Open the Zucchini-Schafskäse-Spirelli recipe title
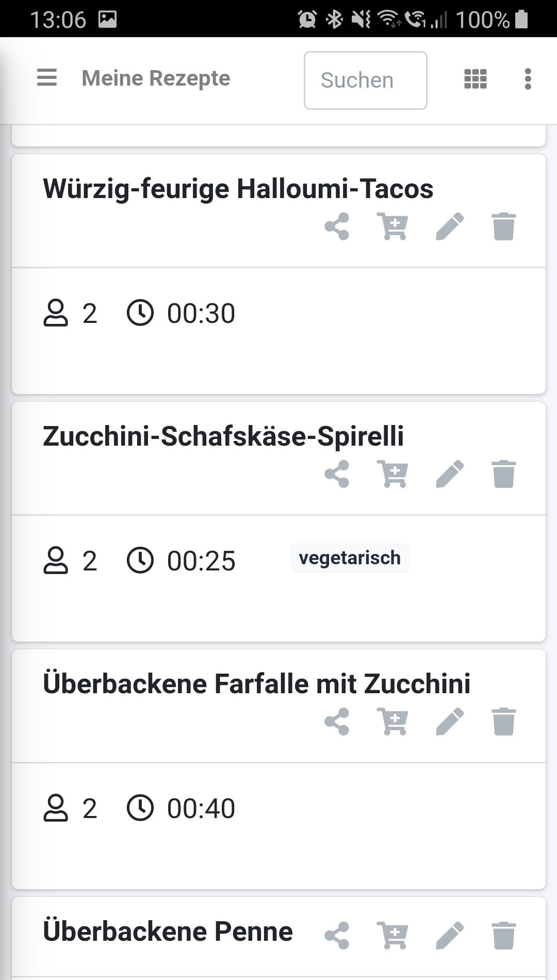 coord(223,436)
